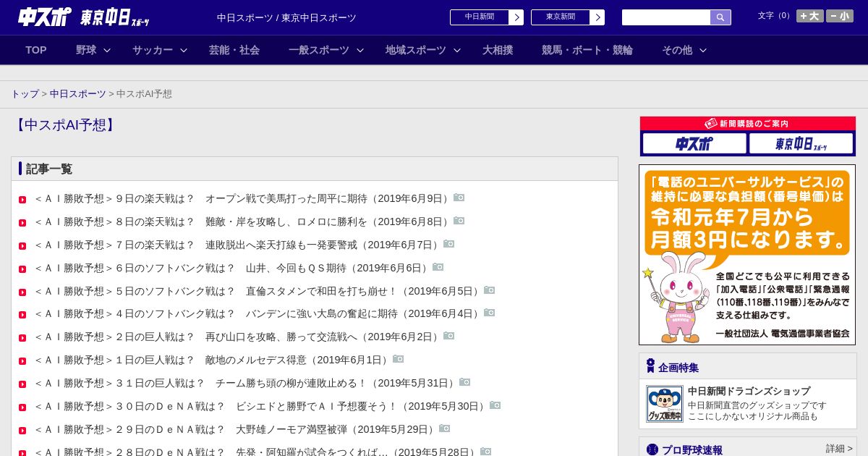Open 中日新聞ドラゴンズショップ link

click(x=749, y=391)
